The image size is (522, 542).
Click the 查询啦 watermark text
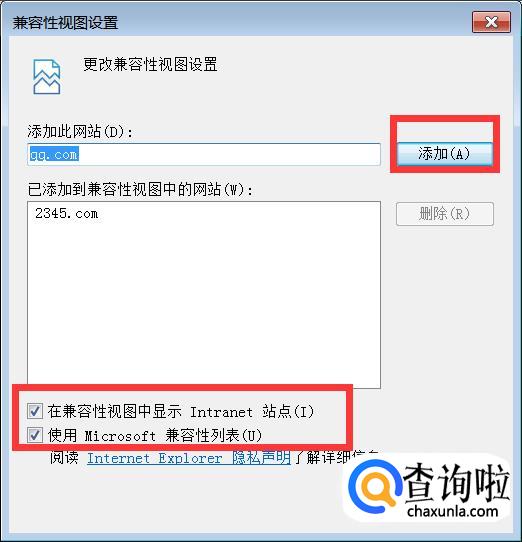pos(456,483)
